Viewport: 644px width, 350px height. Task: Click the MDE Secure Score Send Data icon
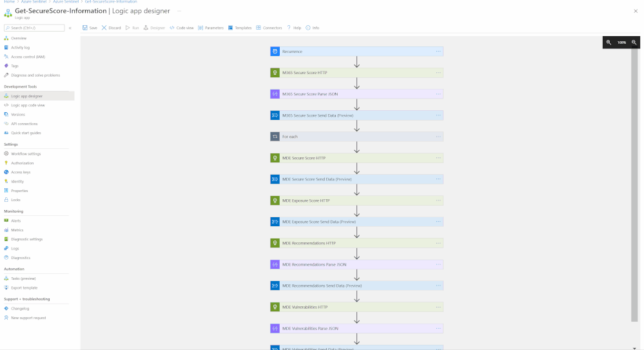tap(275, 179)
